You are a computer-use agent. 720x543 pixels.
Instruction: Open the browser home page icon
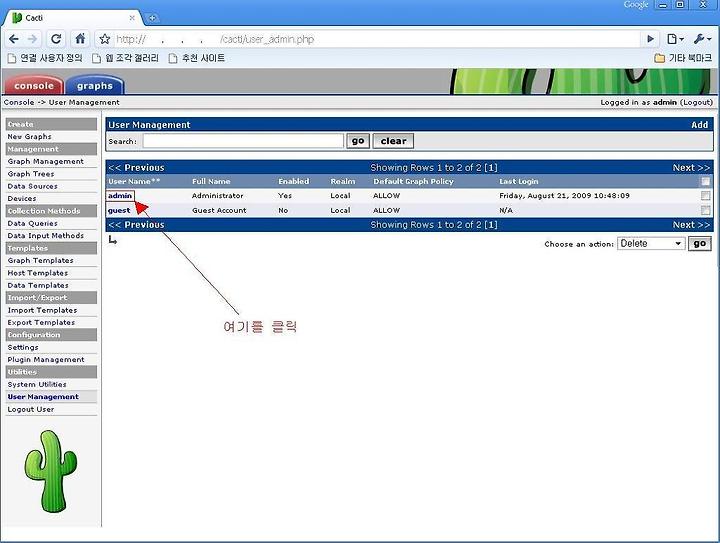click(x=80, y=39)
